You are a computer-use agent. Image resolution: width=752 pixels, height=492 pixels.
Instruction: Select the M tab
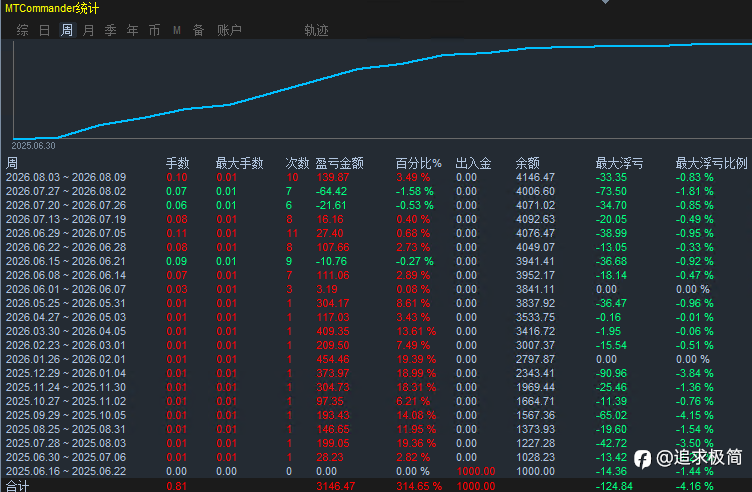point(176,30)
